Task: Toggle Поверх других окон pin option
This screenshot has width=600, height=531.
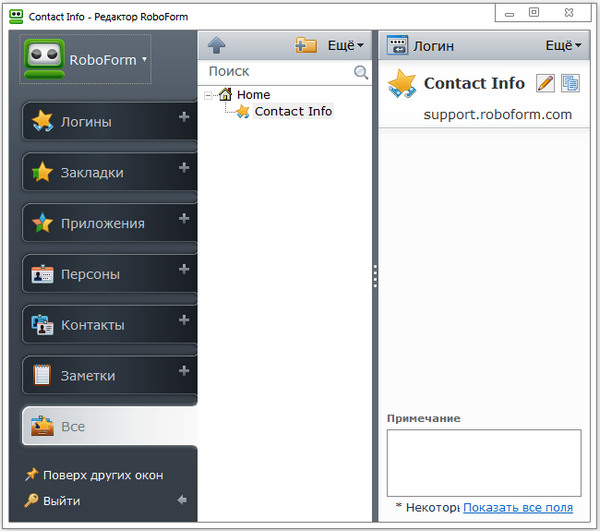Action: click(x=95, y=475)
